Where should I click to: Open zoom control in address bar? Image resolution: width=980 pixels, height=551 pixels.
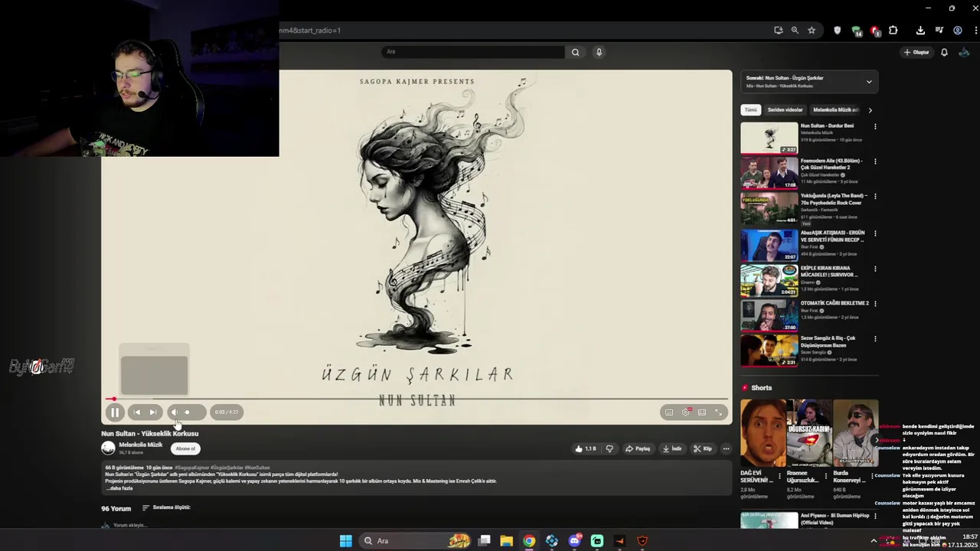(795, 31)
